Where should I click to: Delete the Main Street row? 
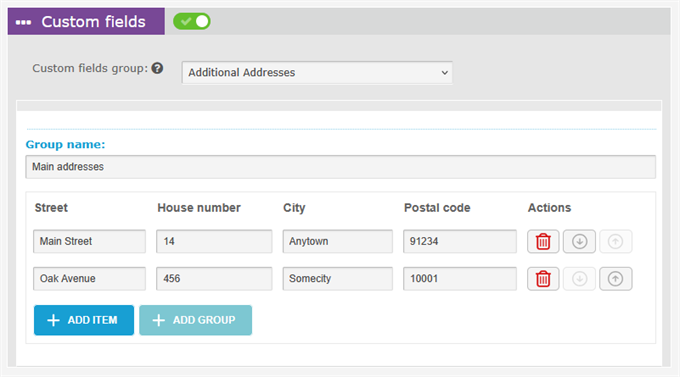543,241
